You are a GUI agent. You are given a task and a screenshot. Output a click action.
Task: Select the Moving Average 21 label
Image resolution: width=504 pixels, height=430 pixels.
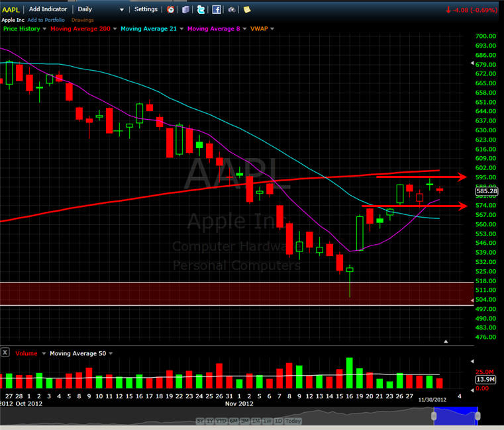tap(148, 28)
